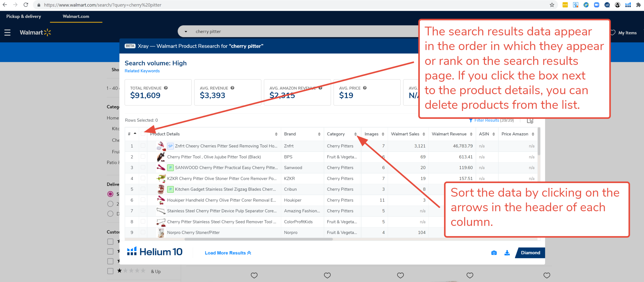The height and width of the screenshot is (282, 644).
Task: Click the browser bookmark star icon
Action: coord(552,5)
